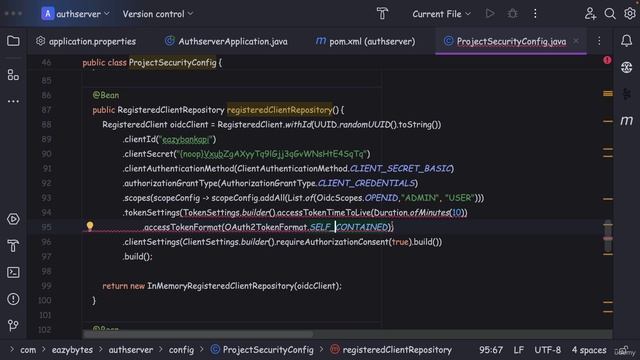The width and height of the screenshot is (640, 360).
Task: Show more tool windows ellipsis
Action: 13,101
